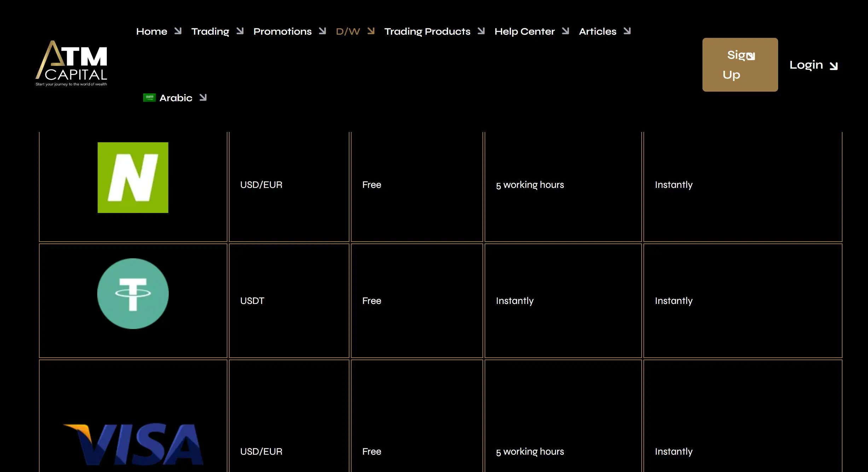Expand the Home dropdown arrow
The image size is (868, 472).
point(178,31)
